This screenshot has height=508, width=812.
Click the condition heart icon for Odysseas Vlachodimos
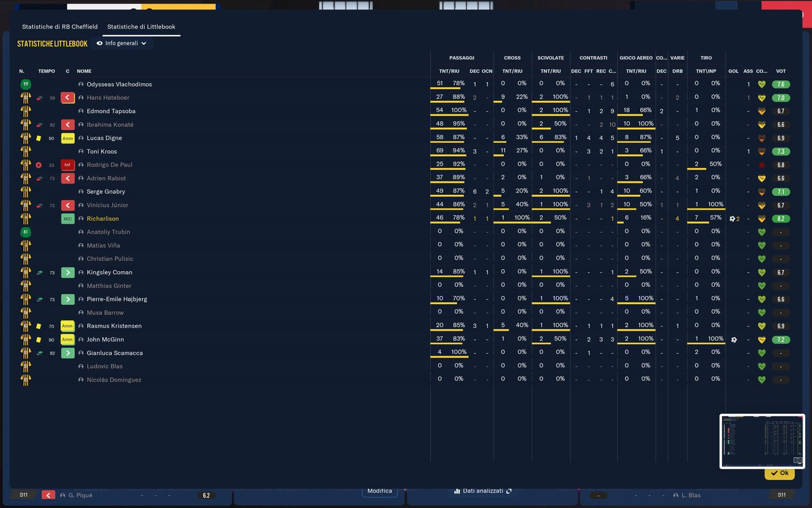tap(762, 84)
